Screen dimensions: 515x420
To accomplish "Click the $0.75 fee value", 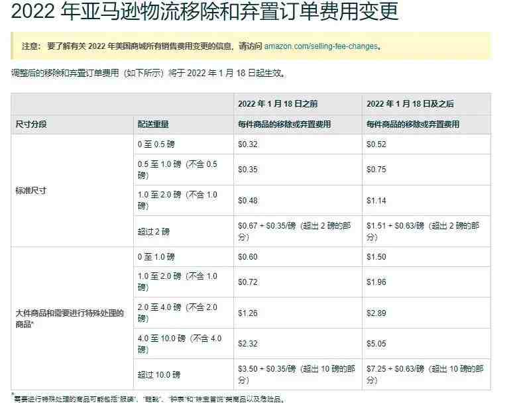I will tap(376, 170).
